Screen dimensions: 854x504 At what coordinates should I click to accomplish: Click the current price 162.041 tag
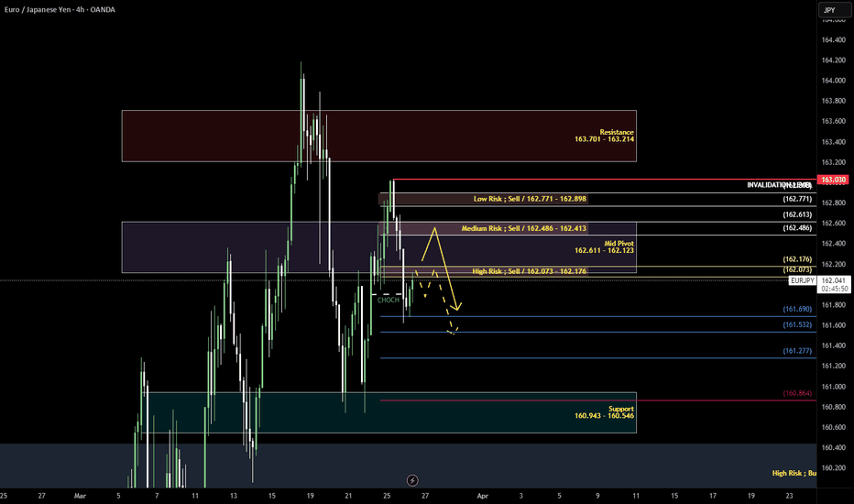(x=834, y=280)
